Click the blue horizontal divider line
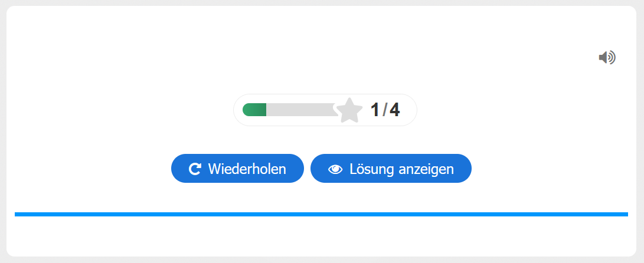 click(321, 214)
